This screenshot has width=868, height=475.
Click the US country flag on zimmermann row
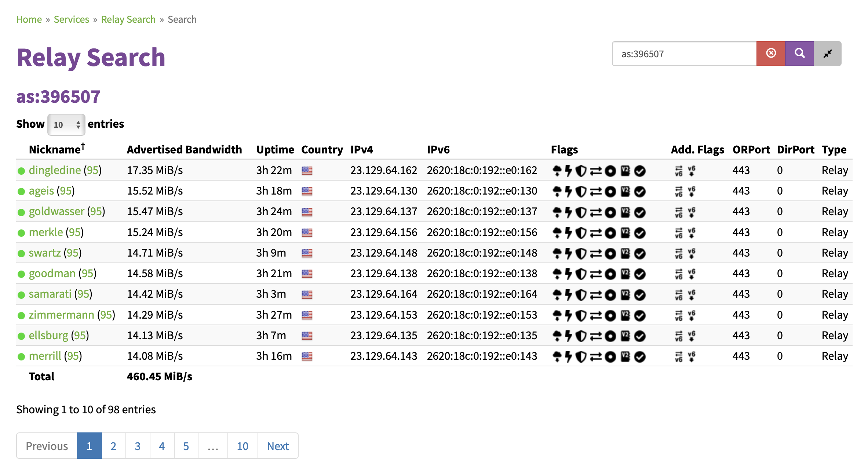coord(307,315)
